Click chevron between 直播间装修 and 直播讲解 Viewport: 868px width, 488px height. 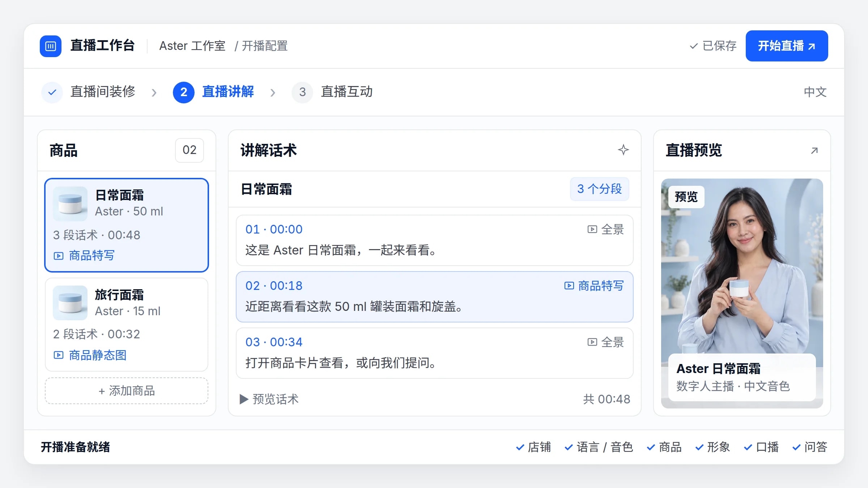[154, 93]
